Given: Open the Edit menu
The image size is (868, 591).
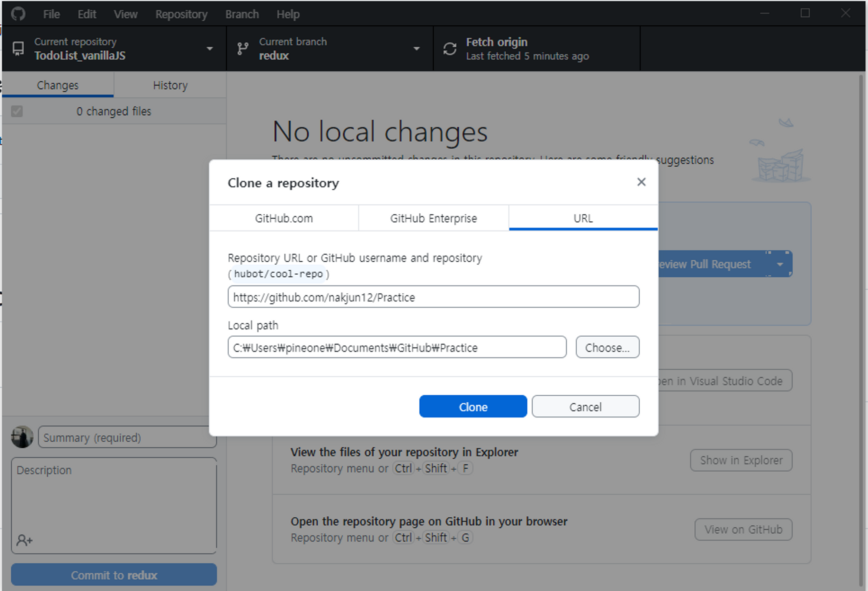Looking at the screenshot, I should [87, 14].
